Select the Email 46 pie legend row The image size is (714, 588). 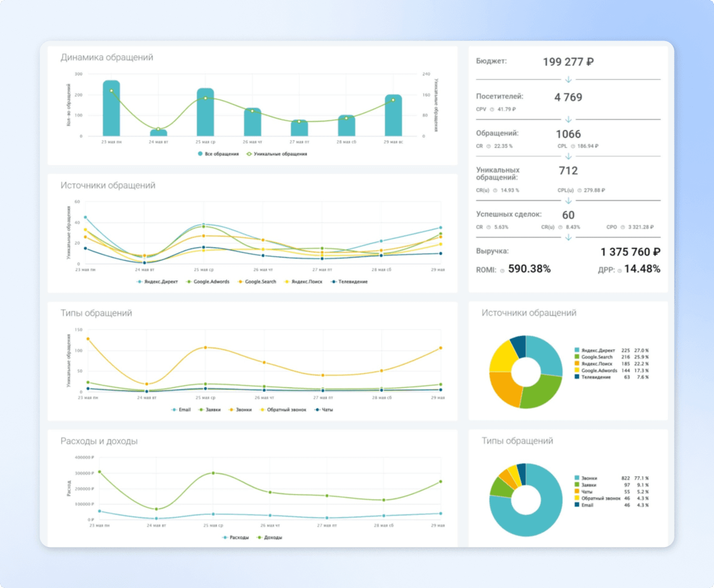[x=611, y=505]
